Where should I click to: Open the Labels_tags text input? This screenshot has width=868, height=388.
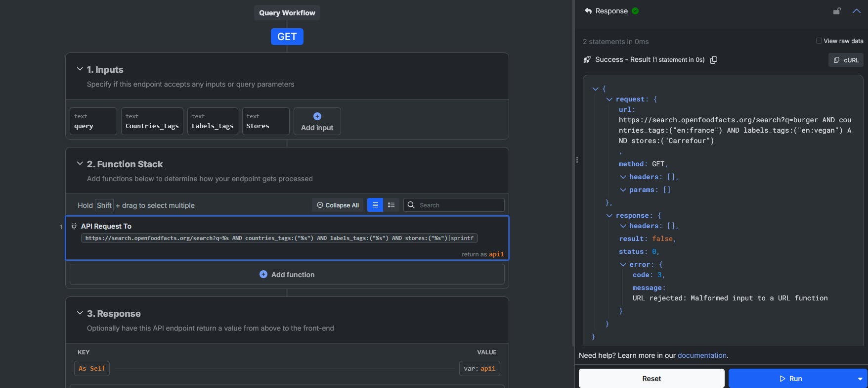pyautogui.click(x=213, y=121)
